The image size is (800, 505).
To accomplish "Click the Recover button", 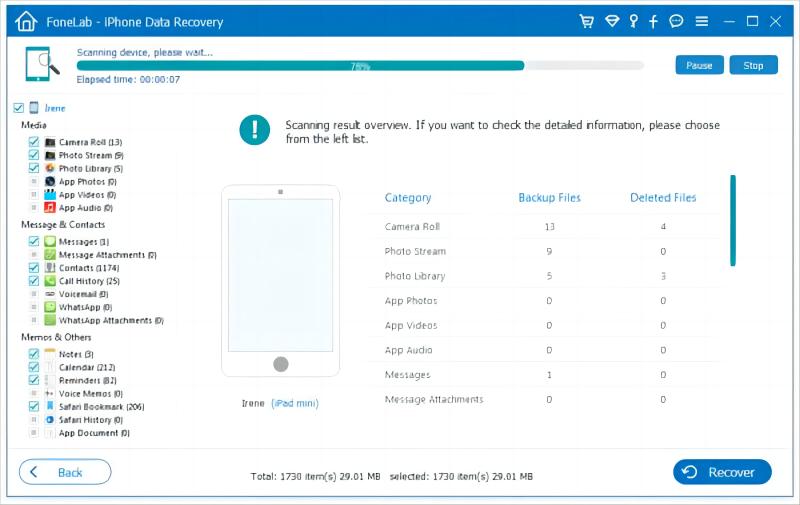I will click(x=722, y=472).
